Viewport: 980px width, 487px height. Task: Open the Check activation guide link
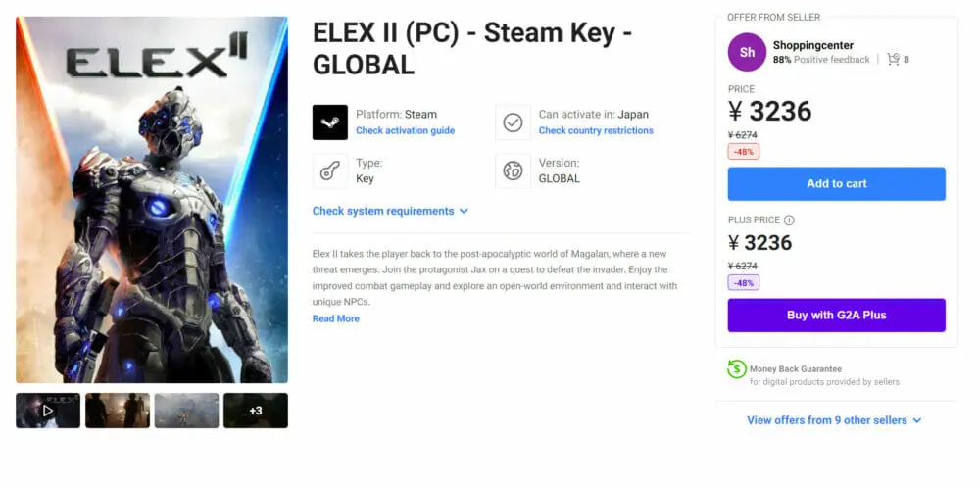pyautogui.click(x=405, y=130)
